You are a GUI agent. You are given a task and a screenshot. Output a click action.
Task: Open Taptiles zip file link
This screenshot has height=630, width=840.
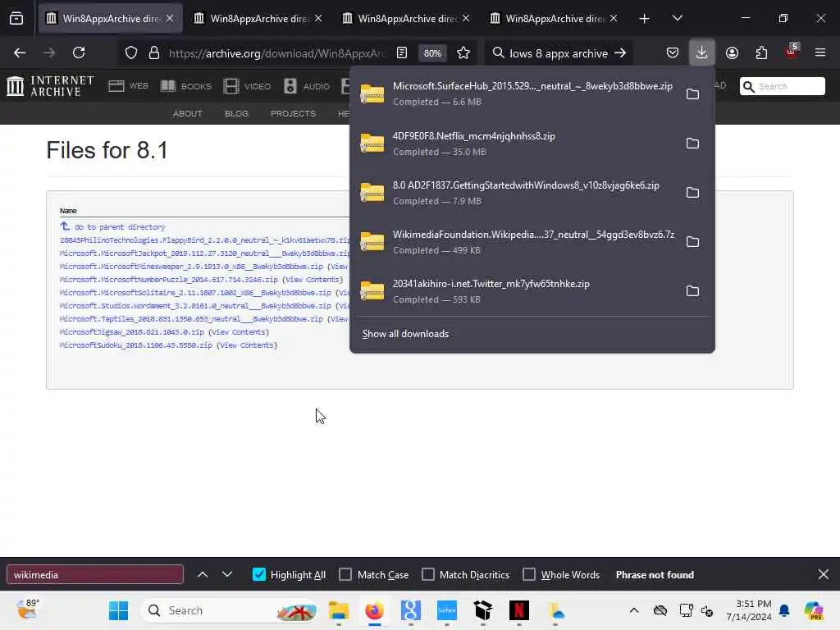191,319
